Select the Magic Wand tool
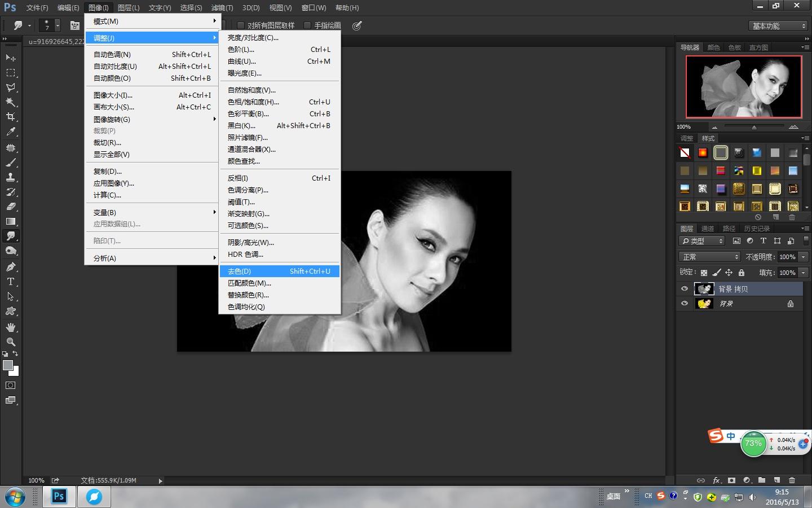 (x=11, y=102)
